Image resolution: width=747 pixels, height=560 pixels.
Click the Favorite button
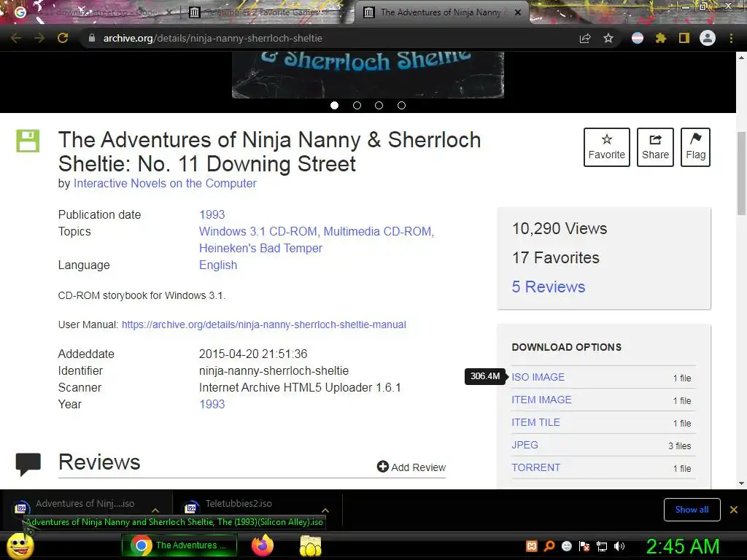pos(606,147)
